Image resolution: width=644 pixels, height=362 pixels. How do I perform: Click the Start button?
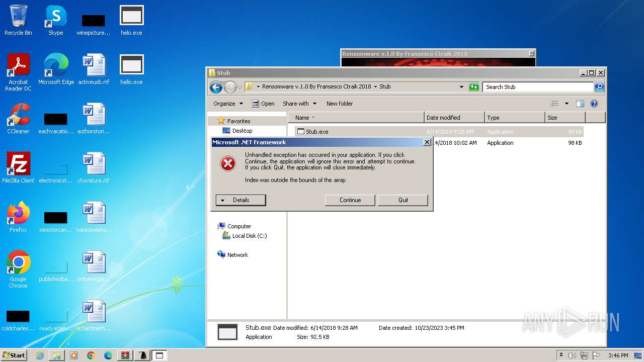tap(14, 355)
